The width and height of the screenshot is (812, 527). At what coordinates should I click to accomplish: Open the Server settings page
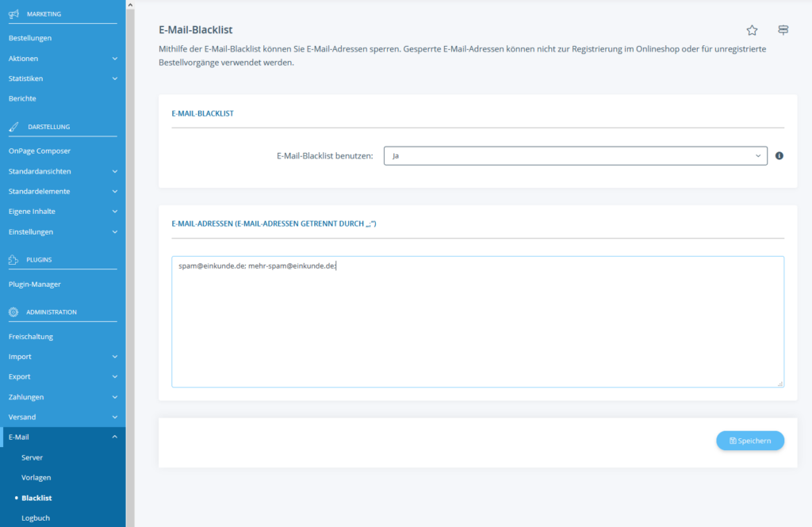(x=32, y=457)
